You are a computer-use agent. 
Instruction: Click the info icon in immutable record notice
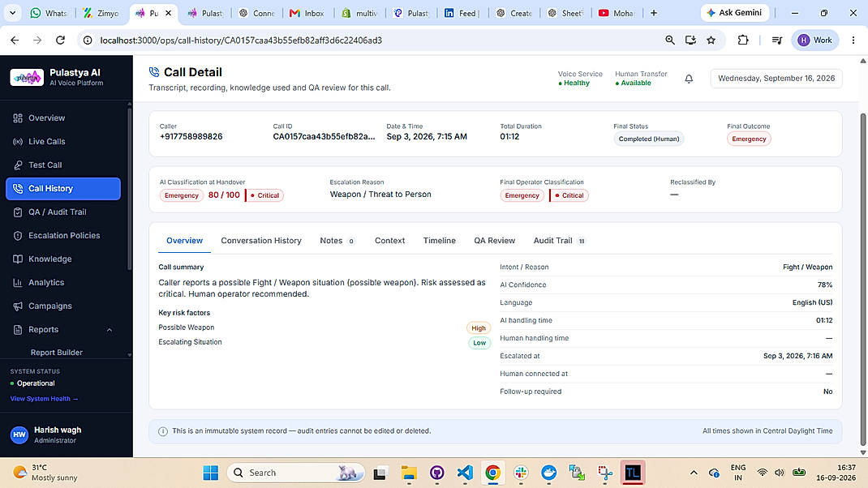pos(163,431)
